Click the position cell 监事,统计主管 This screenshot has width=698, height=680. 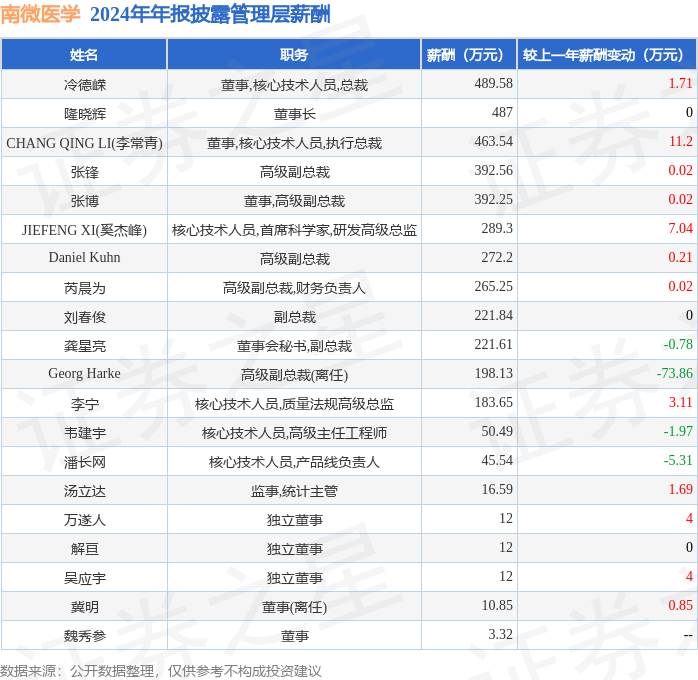coord(294,491)
